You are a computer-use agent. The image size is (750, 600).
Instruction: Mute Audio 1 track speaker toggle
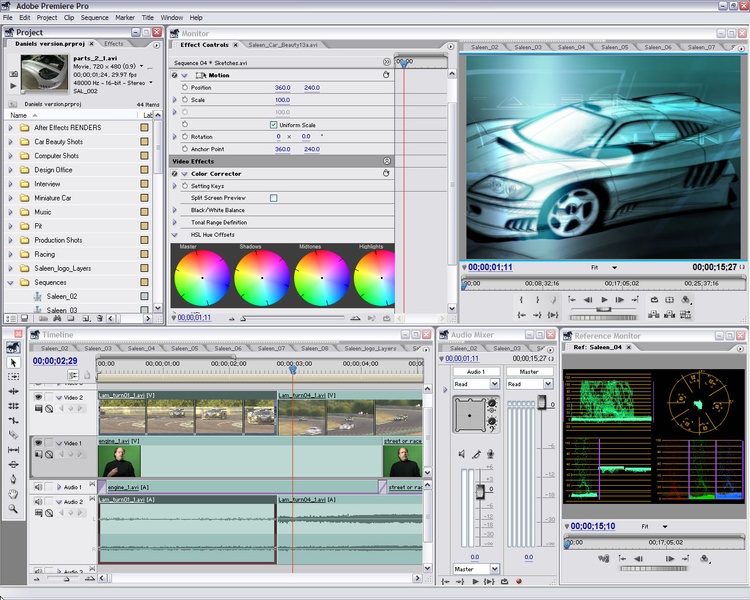coord(39,487)
